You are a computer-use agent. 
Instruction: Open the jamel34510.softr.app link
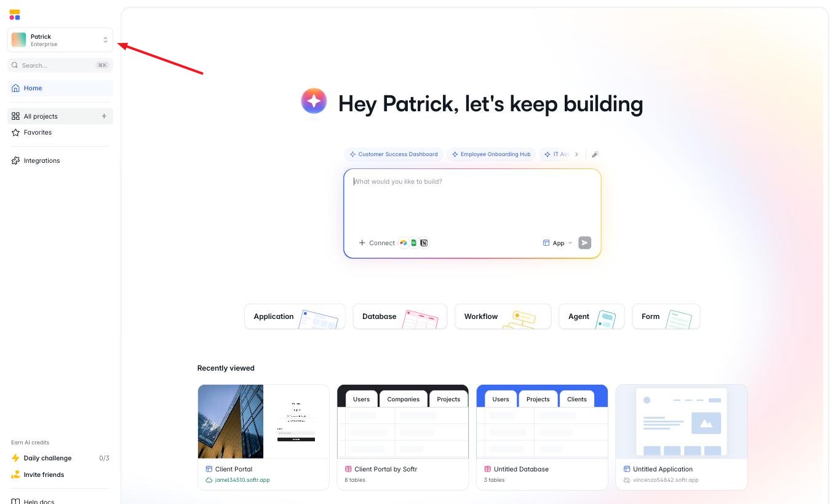click(242, 480)
